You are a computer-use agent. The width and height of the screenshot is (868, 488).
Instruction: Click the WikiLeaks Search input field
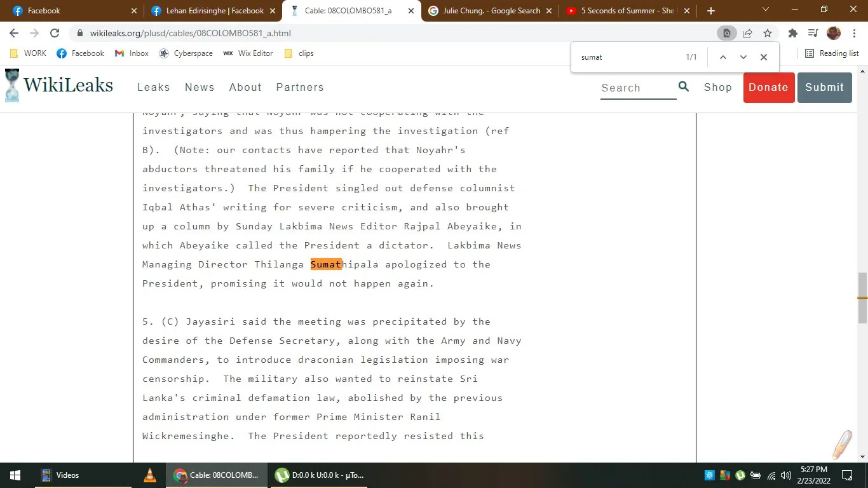tap(638, 88)
